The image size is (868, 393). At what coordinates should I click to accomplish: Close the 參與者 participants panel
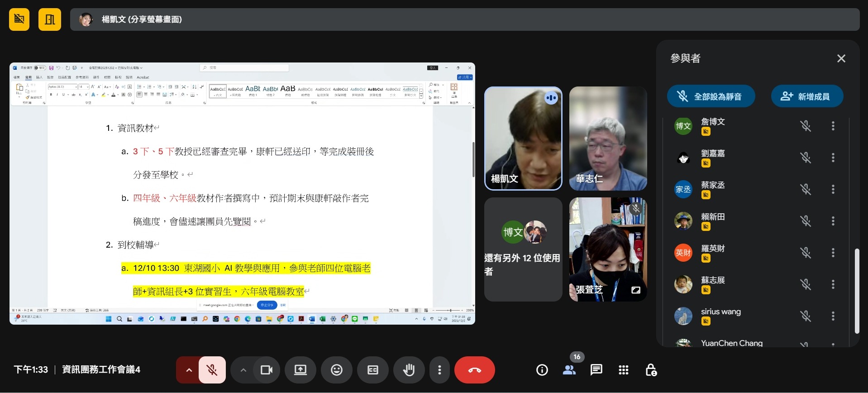pos(841,58)
